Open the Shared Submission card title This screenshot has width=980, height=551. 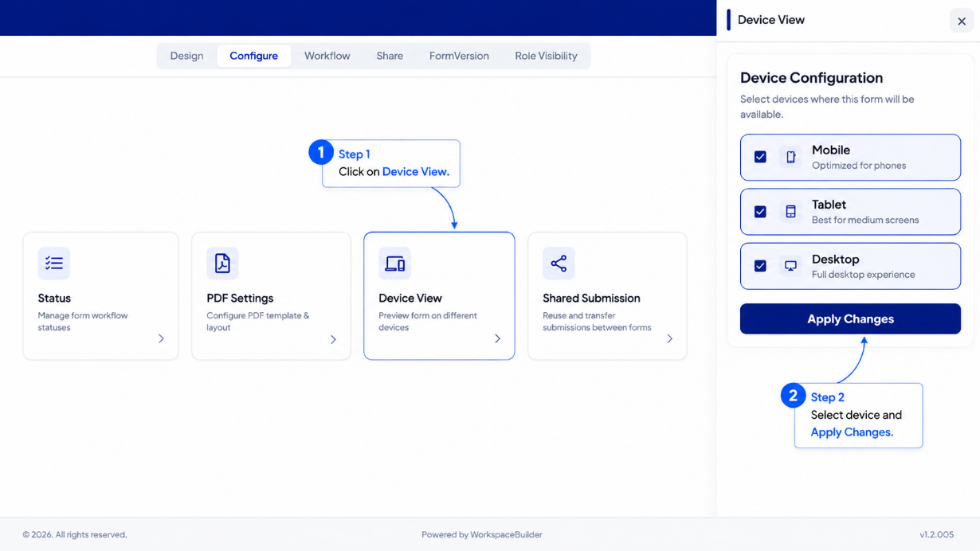click(x=591, y=298)
